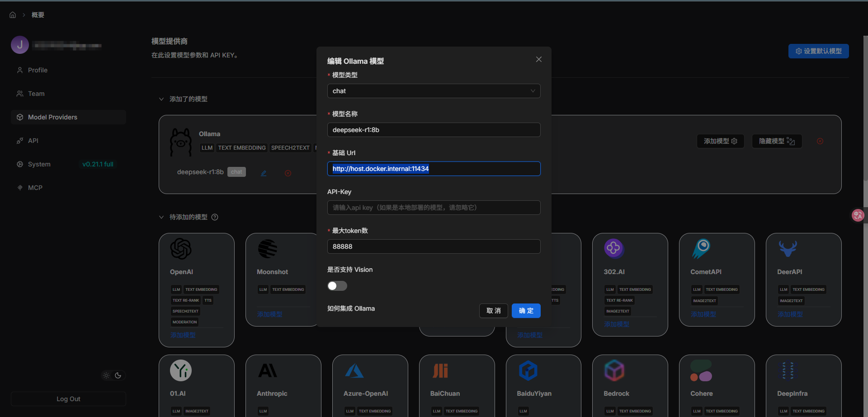Click the version tag v0.21.1 full
868x417 pixels.
[98, 164]
